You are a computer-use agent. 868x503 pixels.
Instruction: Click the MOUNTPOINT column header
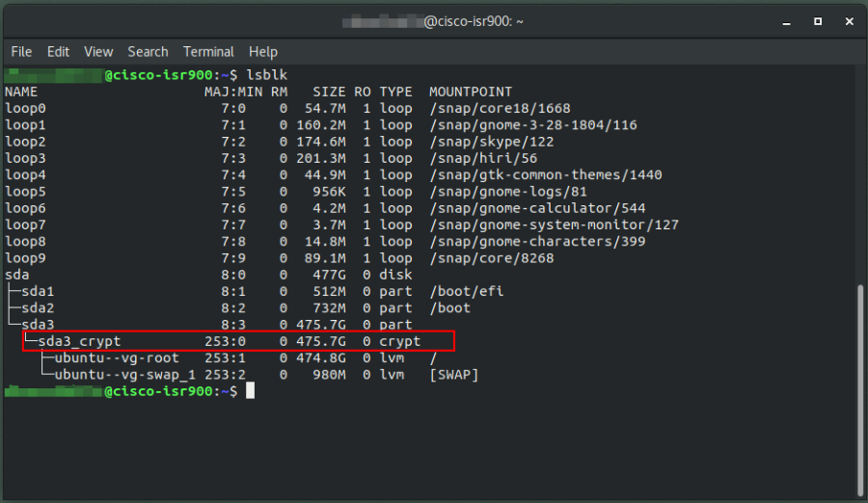[x=471, y=92]
